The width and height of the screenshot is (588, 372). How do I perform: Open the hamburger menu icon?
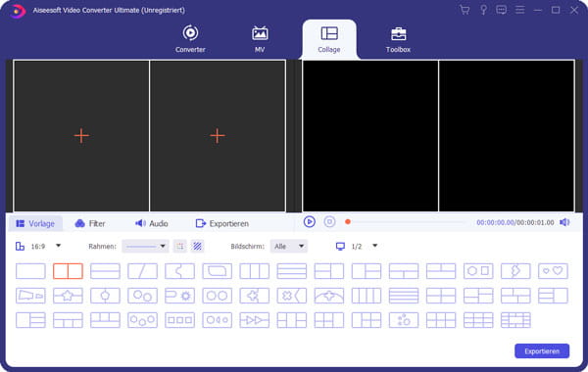pos(519,10)
